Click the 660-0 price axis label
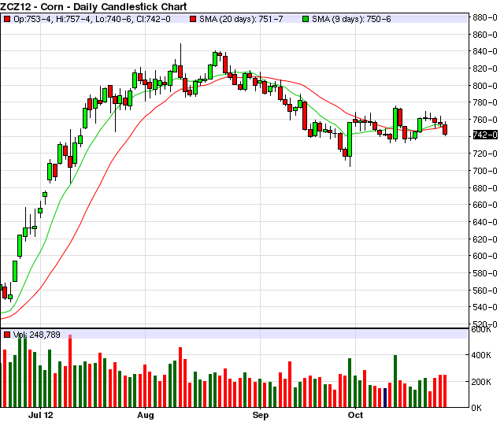This screenshot has width=504, height=422. pyautogui.click(x=485, y=205)
